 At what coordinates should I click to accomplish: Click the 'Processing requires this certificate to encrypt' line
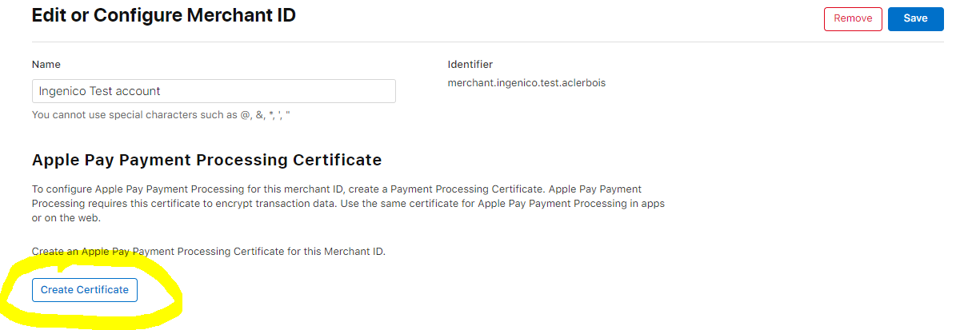click(x=348, y=203)
